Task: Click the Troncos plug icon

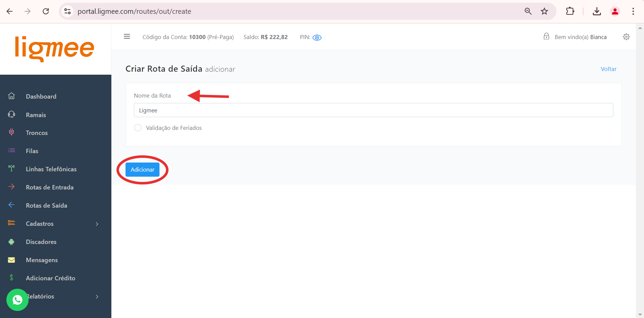Action: [11, 132]
